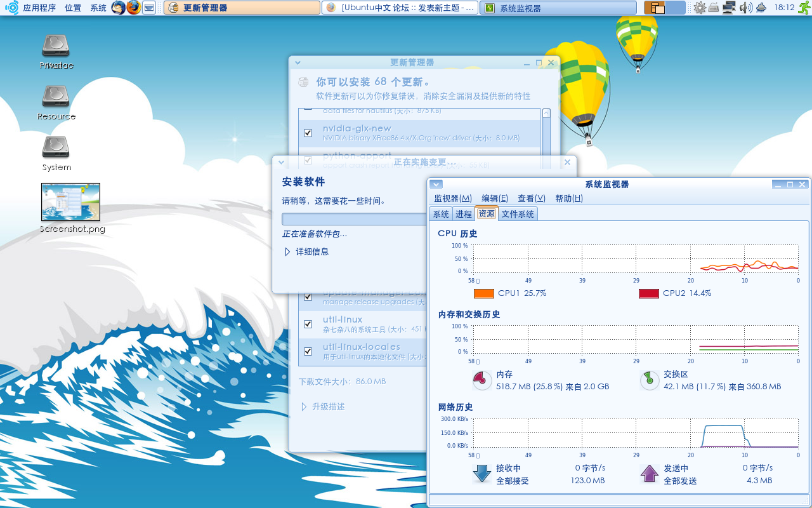Toggle the python-apport update checkbox

[308, 160]
